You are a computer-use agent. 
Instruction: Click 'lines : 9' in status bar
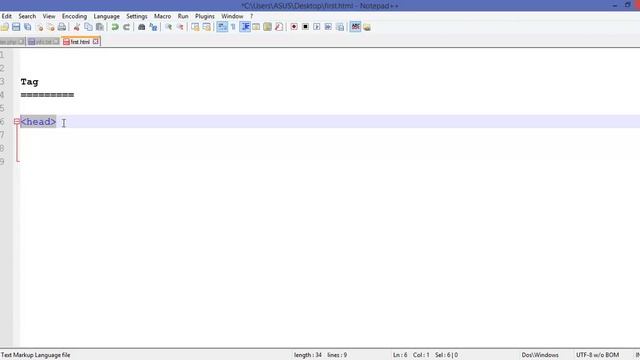[337, 355]
